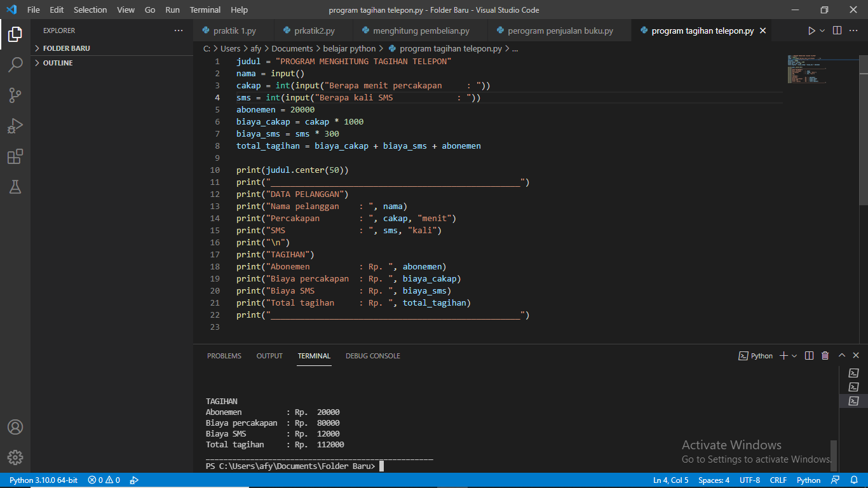Select the third terminal instance in list

[x=853, y=401]
